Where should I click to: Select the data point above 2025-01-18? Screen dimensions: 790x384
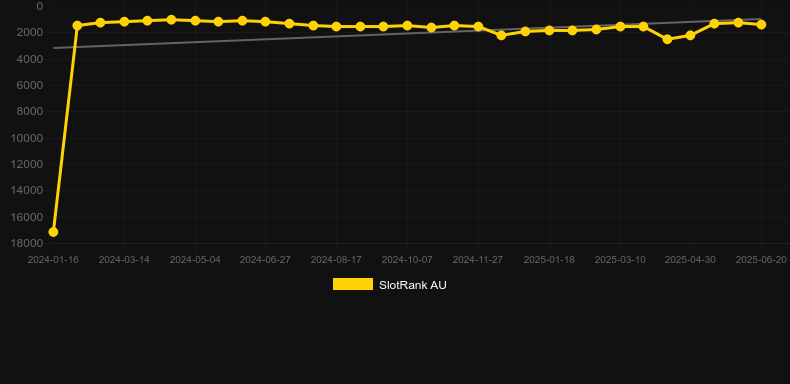click(549, 30)
